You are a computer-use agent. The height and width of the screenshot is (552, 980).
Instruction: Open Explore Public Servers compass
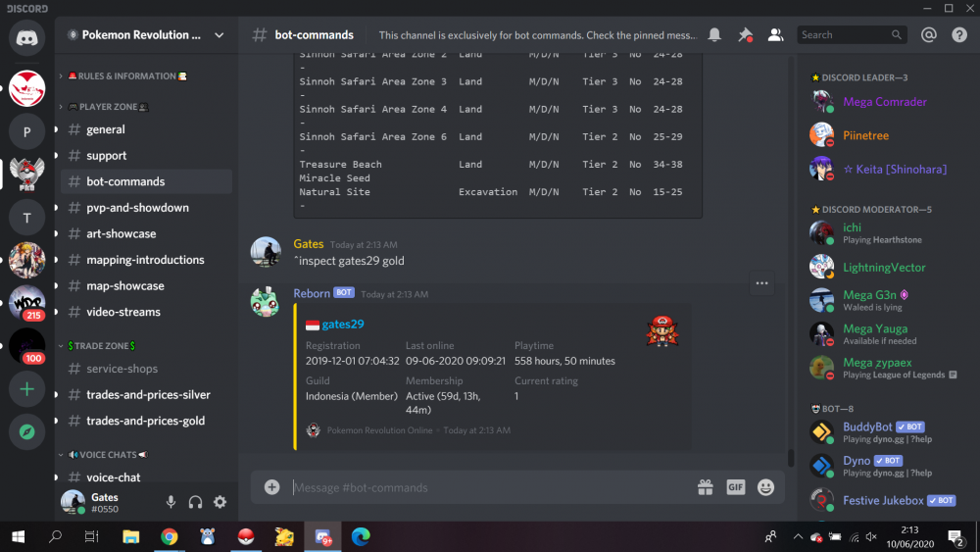click(26, 431)
